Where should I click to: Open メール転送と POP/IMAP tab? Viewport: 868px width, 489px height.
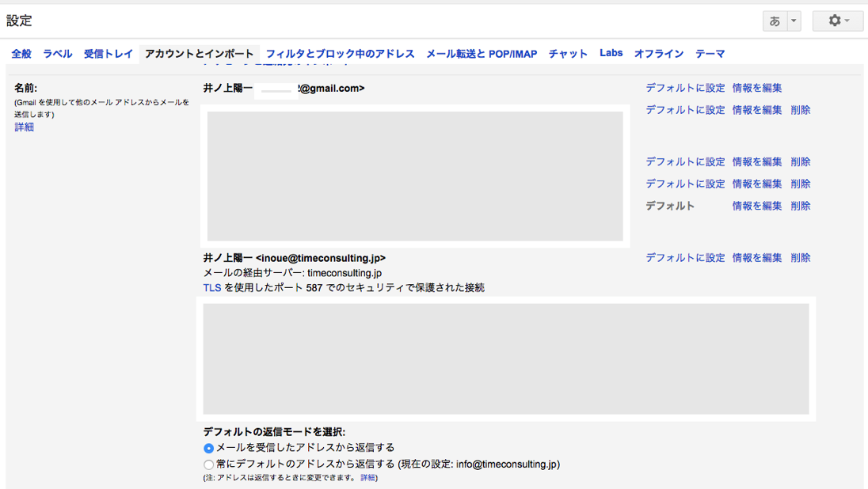[x=482, y=54]
